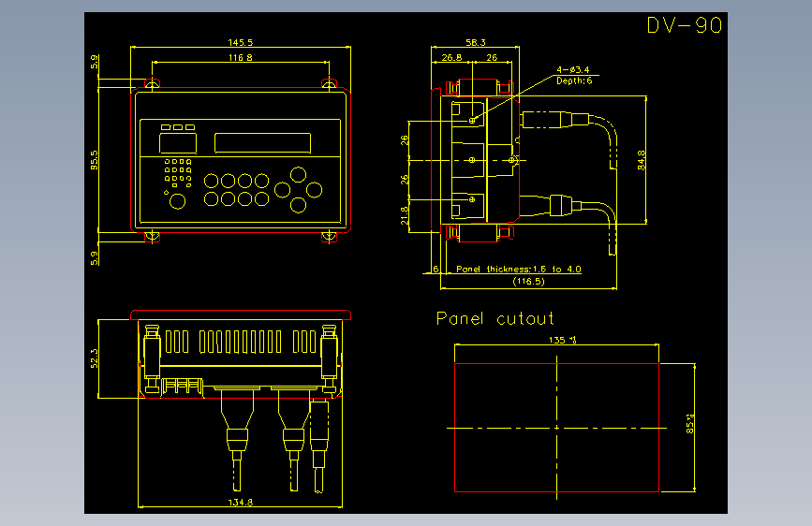Click the wide display window on front view
The height and width of the screenshot is (526, 812).
pyautogui.click(x=262, y=143)
